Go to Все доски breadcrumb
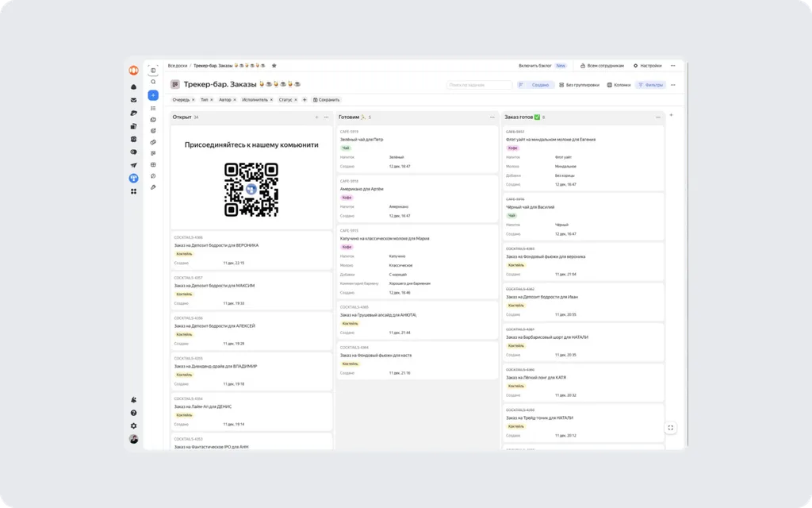This screenshot has width=812, height=508. (x=178, y=66)
